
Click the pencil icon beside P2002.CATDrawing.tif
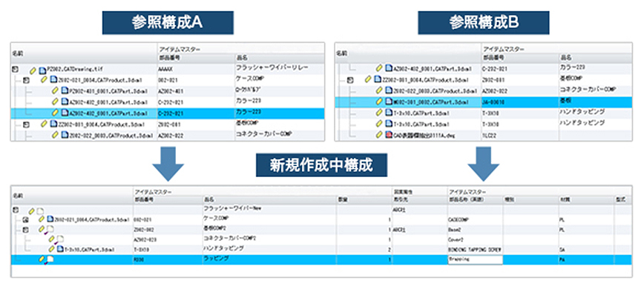(x=33, y=70)
